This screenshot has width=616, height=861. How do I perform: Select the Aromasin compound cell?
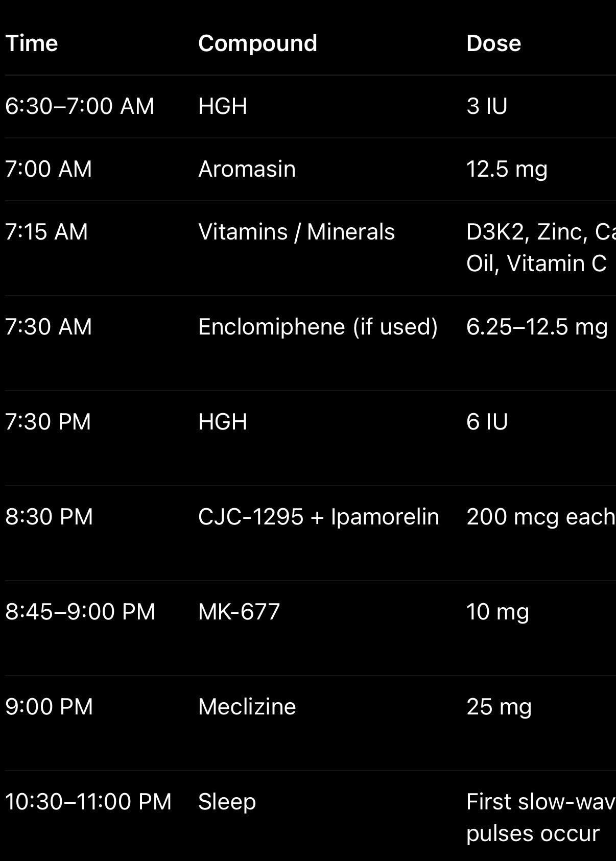point(247,169)
